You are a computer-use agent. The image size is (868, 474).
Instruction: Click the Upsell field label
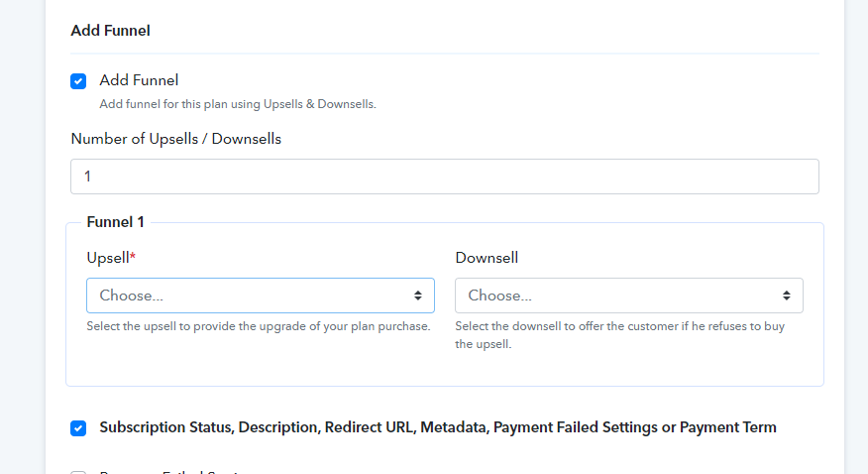pyautogui.click(x=108, y=258)
